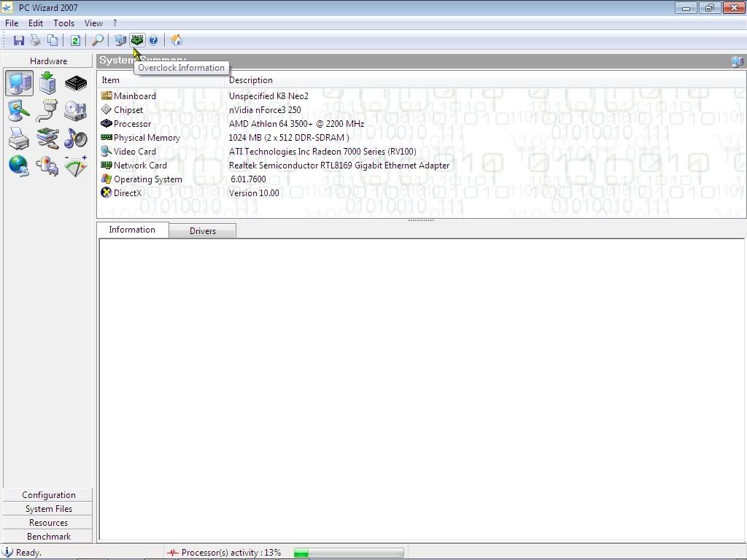Click the 'Processor(s) activity : 13%' status text

click(x=231, y=553)
